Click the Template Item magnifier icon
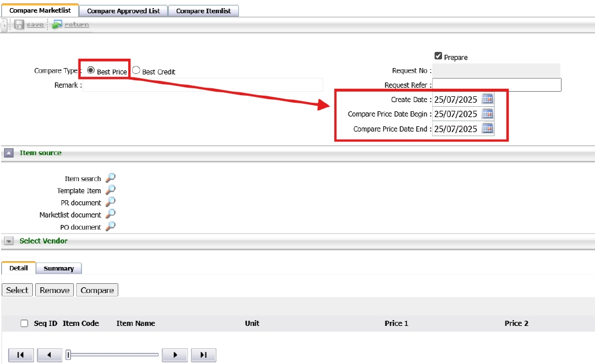Screen dimensions: 595x364 point(110,190)
